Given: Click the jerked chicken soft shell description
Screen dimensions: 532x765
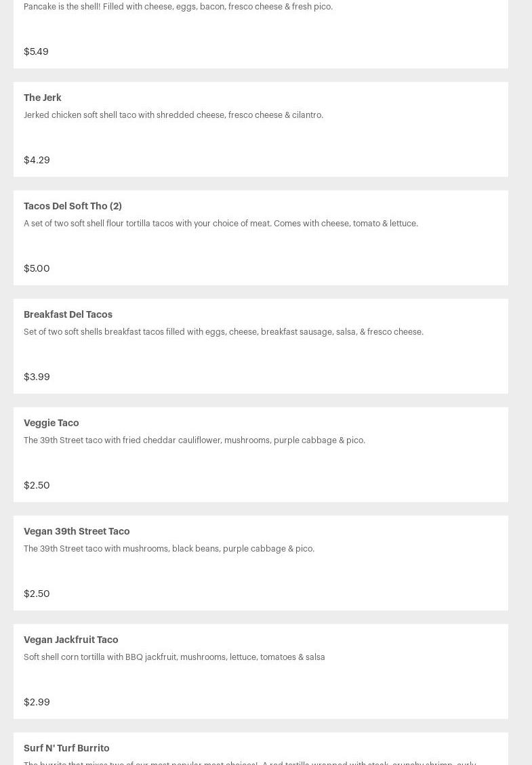Looking at the screenshot, I should pos(173,115).
